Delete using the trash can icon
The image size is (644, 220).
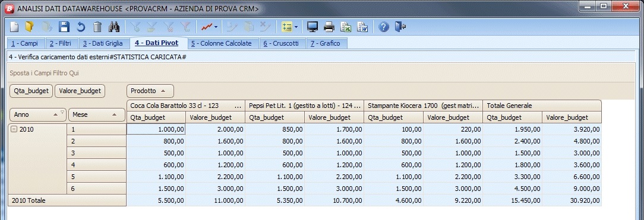point(97,27)
